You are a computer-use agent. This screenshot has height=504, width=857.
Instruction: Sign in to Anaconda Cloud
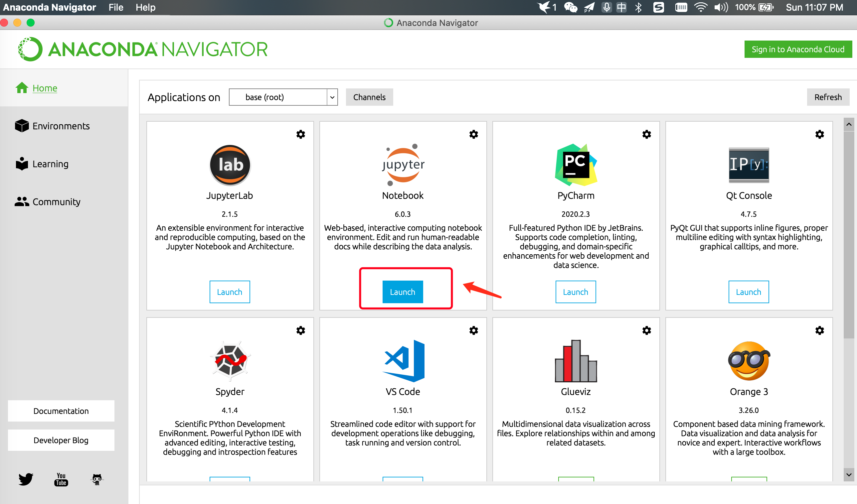(798, 49)
